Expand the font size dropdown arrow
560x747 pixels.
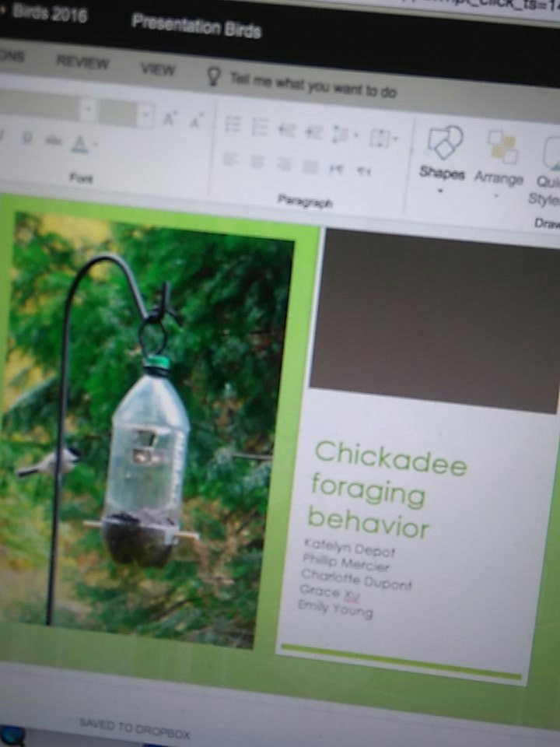pyautogui.click(x=145, y=116)
